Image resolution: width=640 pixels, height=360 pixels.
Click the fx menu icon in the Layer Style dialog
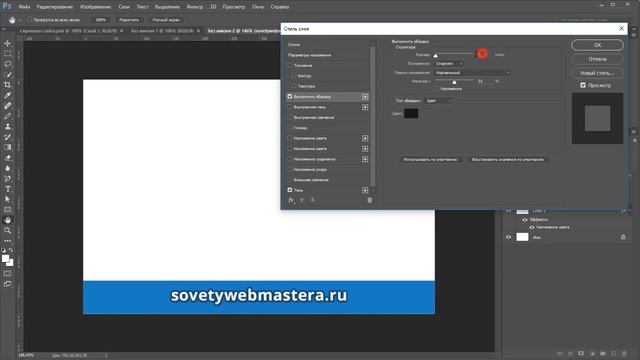tap(291, 200)
